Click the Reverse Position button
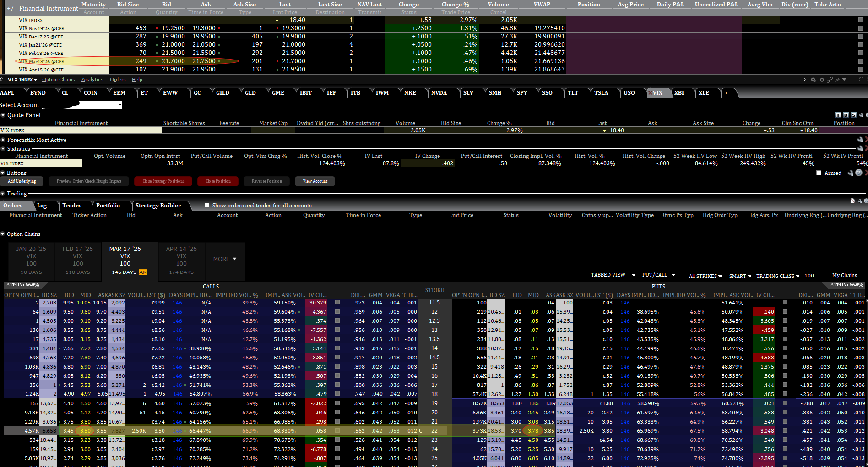Viewport: 868px width, 467px height. click(x=267, y=181)
